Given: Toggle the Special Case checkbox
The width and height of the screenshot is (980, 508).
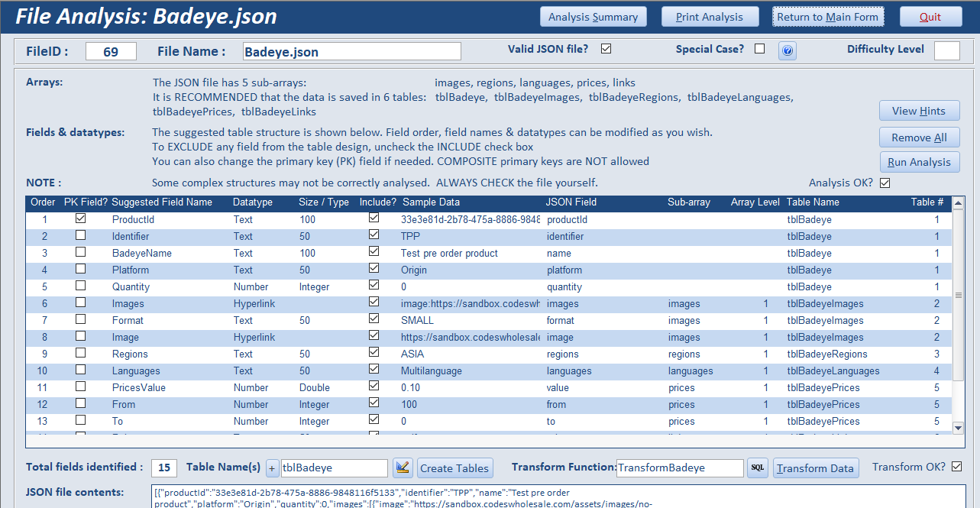Looking at the screenshot, I should [x=759, y=49].
